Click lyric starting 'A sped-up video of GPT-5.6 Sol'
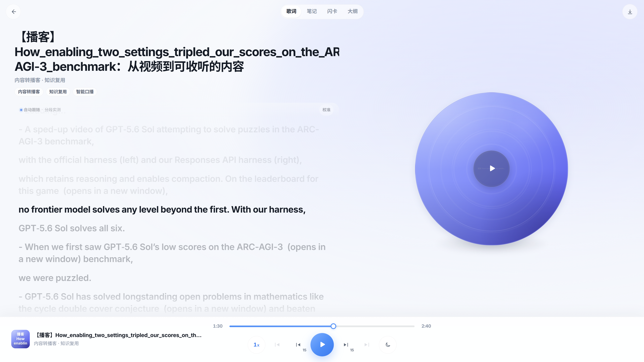 pyautogui.click(x=169, y=135)
